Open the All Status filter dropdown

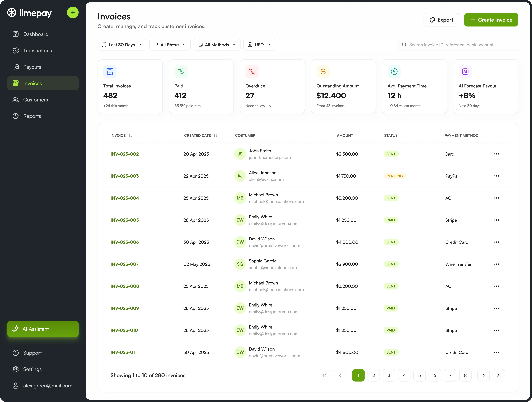pos(170,45)
